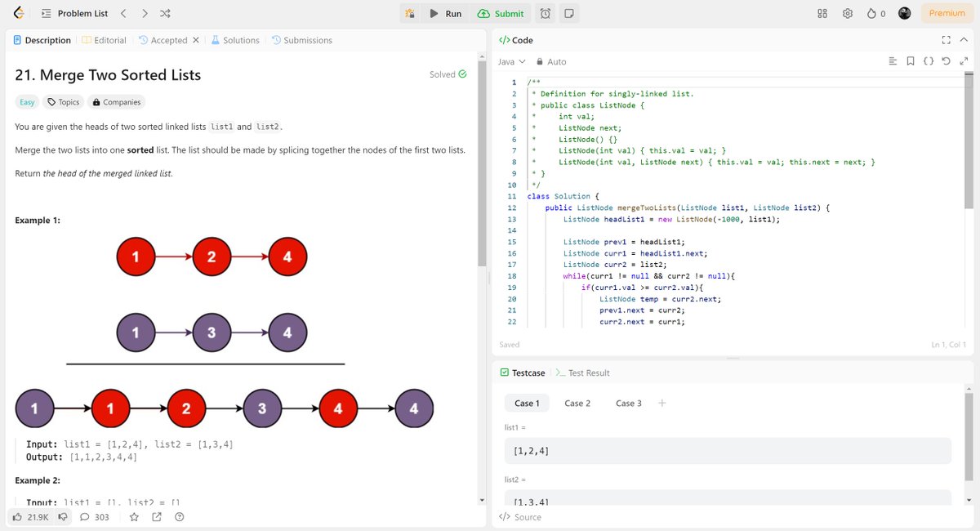Star the problem via the star icon

coord(134,516)
